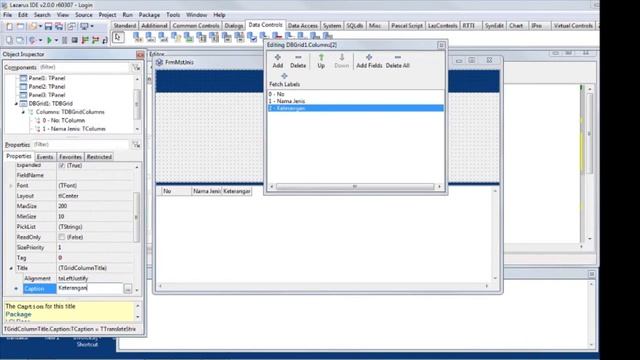Click the PickList (TStrings) value

click(95, 227)
